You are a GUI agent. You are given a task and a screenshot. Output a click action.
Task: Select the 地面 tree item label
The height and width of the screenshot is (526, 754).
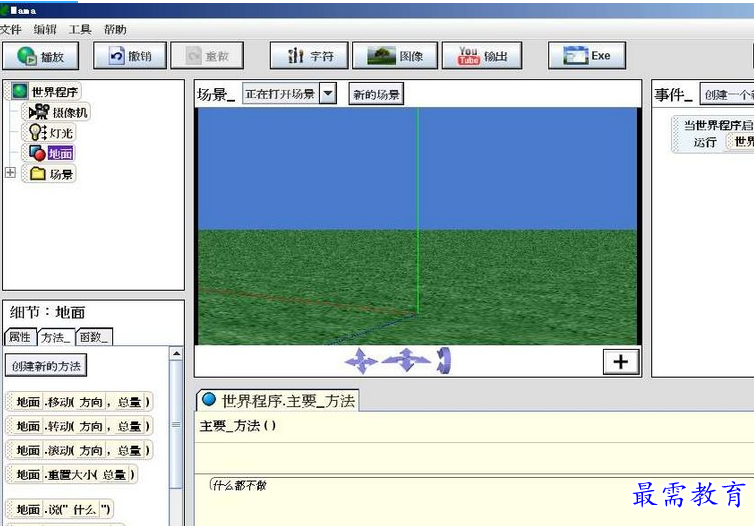(61, 153)
